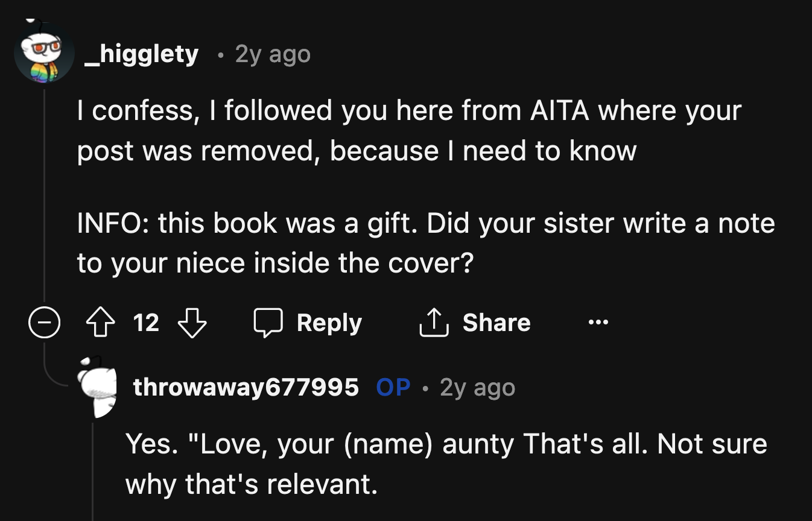Screen dimensions: 812x521
Task: Click _higglety's Snoo avatar
Action: click(40, 53)
